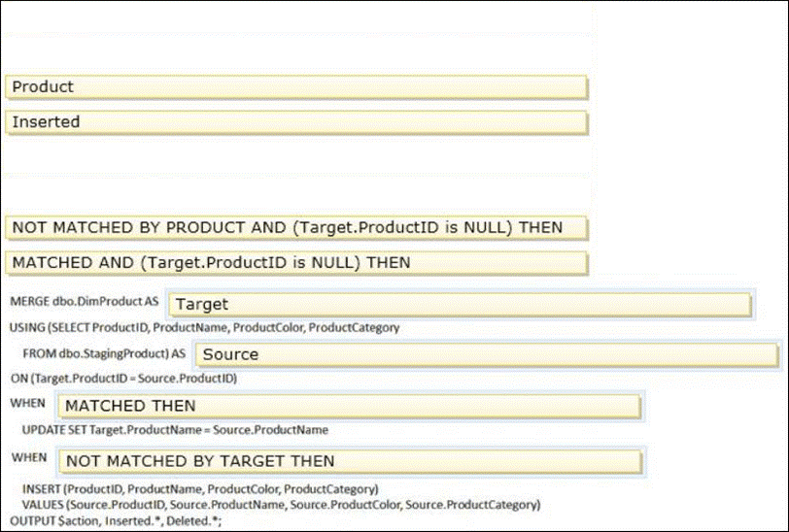Screen dimensions: 789x532
Task: Click the VALUES (Source.ProductID...) line
Action: click(280, 505)
